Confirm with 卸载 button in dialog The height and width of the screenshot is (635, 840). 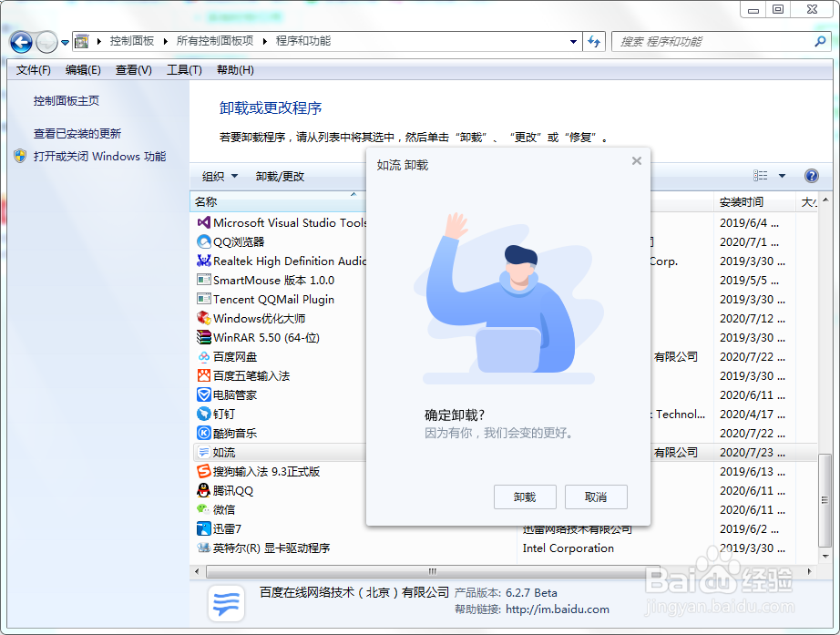[x=525, y=497]
